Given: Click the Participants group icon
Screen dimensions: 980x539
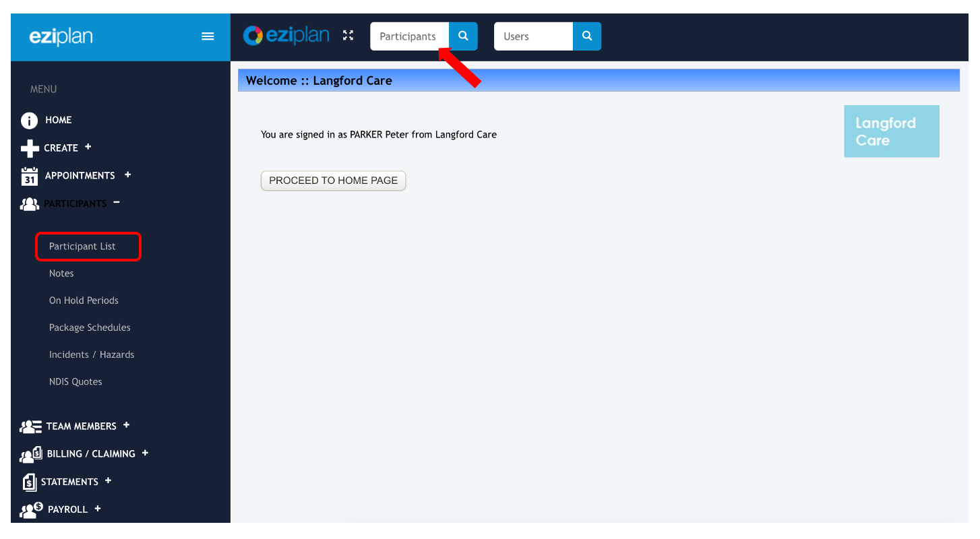Looking at the screenshot, I should click(30, 203).
